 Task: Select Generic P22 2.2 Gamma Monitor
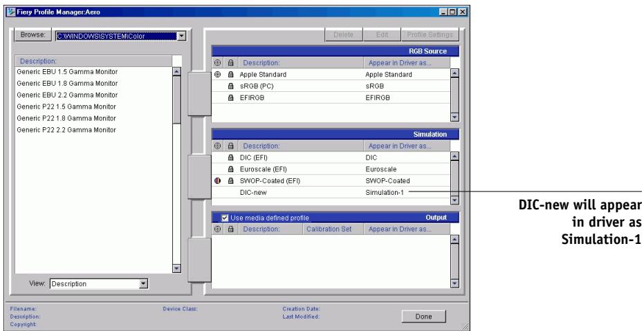point(66,130)
